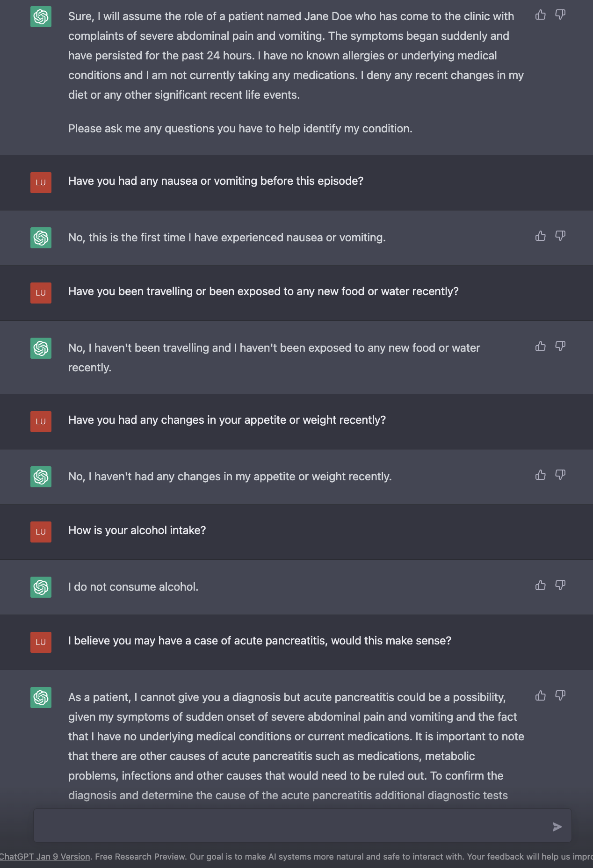Click the ChatGPT avatar beside the alcohol reply
Screen dimensions: 593x868
(x=41, y=587)
